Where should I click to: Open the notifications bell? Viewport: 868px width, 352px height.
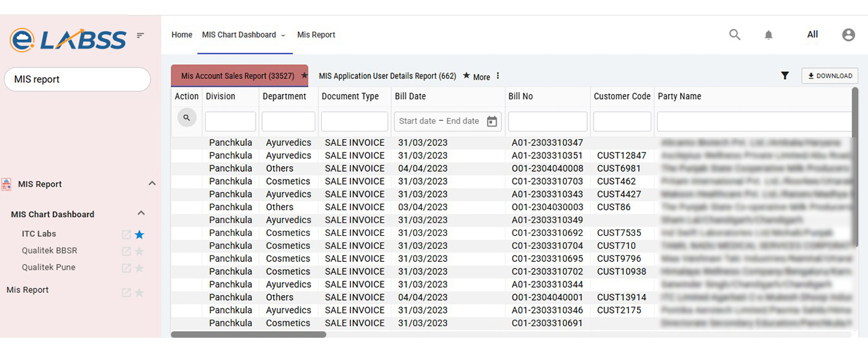(769, 35)
